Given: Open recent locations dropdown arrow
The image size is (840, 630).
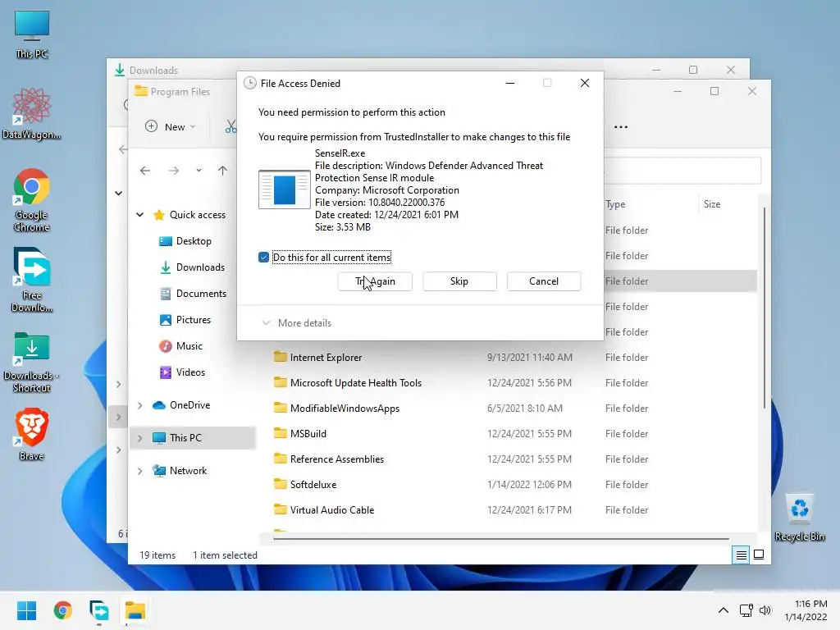Looking at the screenshot, I should pyautogui.click(x=199, y=171).
